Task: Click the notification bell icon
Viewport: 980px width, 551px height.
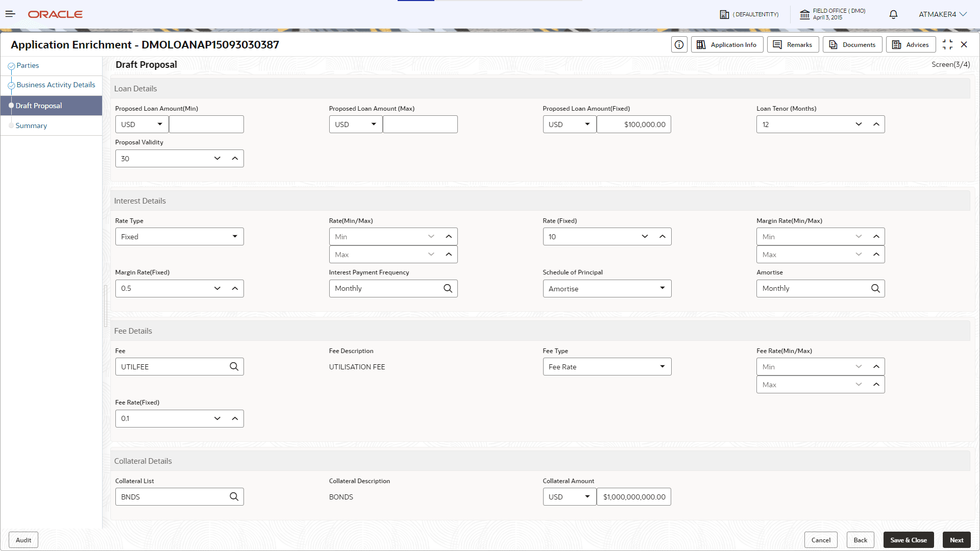Action: click(x=893, y=14)
